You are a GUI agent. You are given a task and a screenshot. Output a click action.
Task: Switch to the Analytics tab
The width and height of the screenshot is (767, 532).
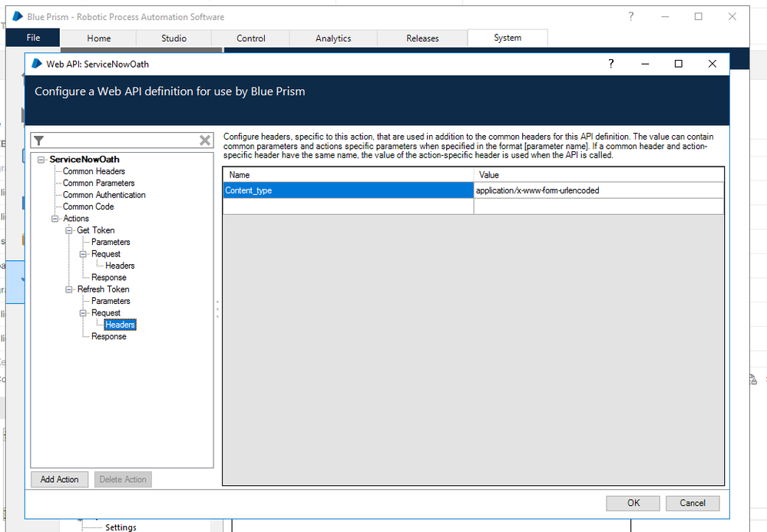pyautogui.click(x=333, y=38)
